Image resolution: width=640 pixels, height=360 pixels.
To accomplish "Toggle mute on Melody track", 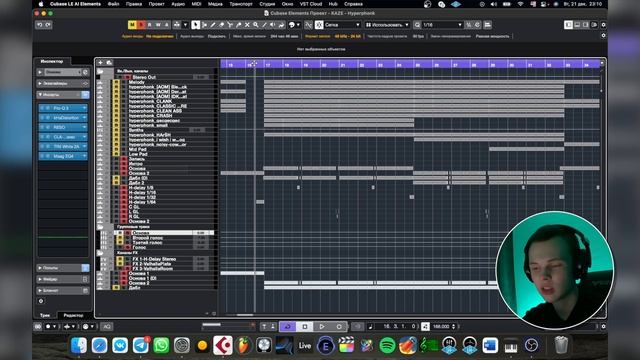I will click(117, 82).
